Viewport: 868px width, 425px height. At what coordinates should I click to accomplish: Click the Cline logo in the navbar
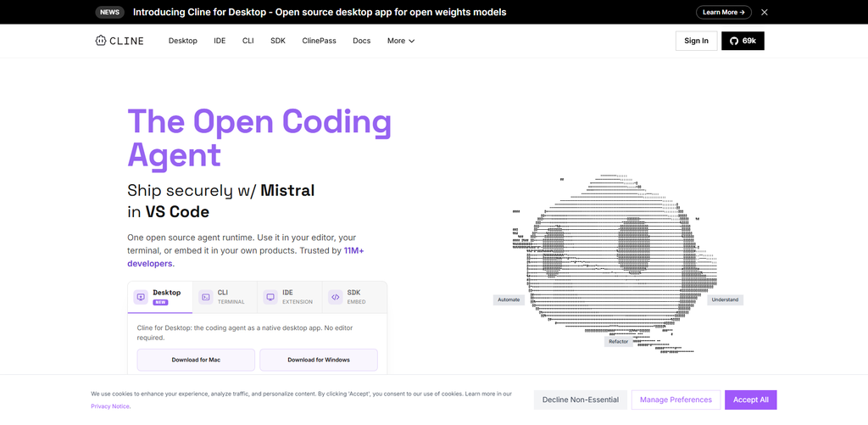tap(119, 41)
